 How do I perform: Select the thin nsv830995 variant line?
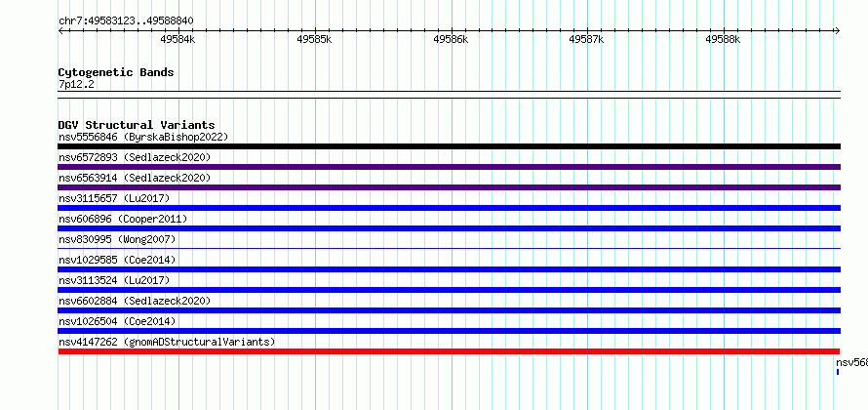(x=449, y=249)
